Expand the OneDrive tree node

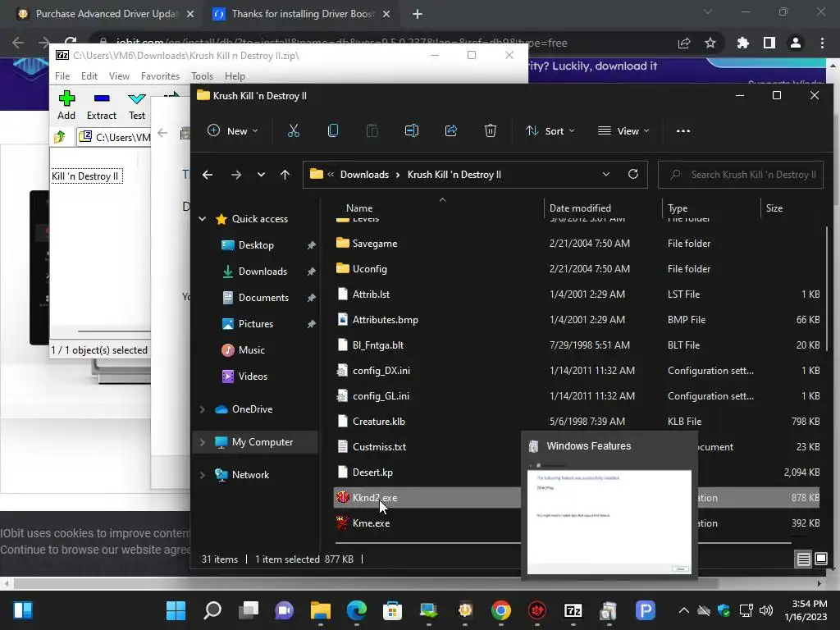(203, 409)
